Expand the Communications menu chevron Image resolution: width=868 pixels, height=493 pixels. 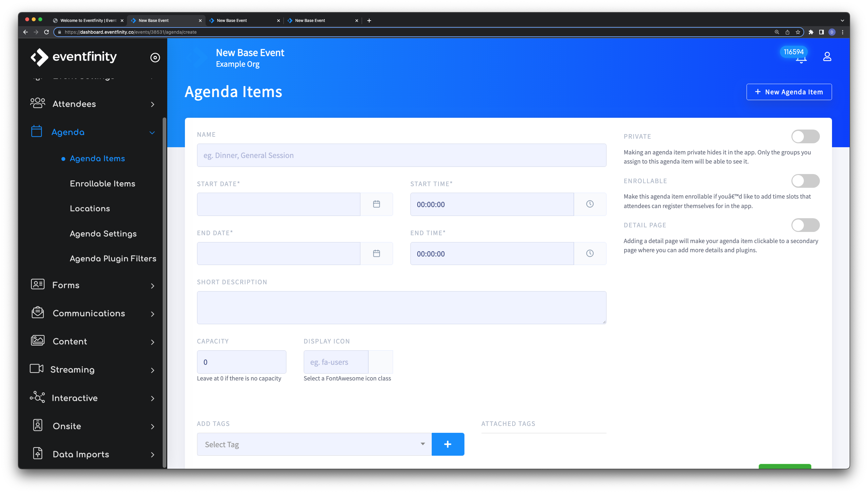[153, 314]
